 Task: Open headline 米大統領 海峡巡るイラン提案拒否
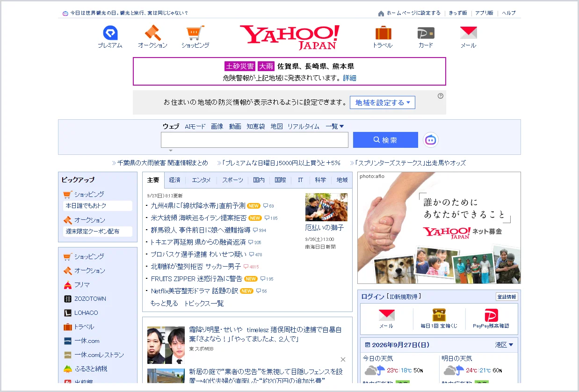pyautogui.click(x=199, y=218)
